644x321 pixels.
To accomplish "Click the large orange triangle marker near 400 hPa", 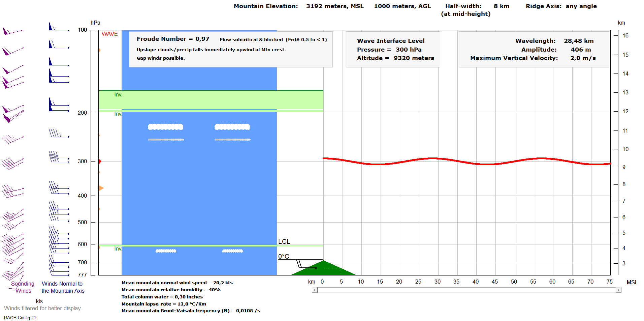I will (101, 188).
